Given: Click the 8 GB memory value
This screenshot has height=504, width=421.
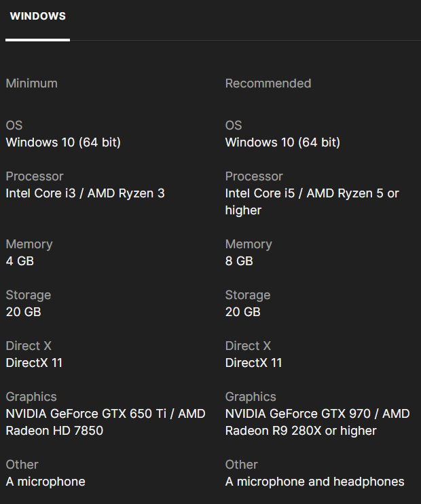Looking at the screenshot, I should (x=239, y=261).
